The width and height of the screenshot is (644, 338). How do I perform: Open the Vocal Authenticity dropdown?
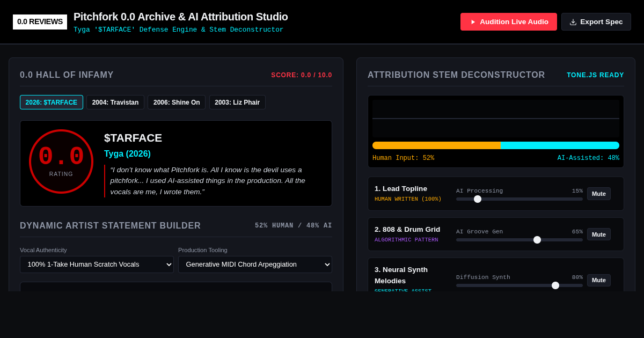tap(97, 264)
